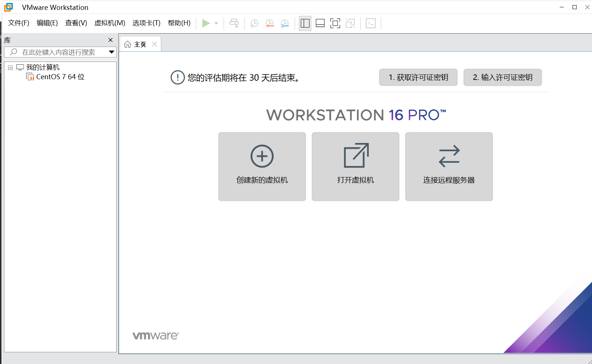Screen dimensions: 592x364
Task: Maximize the VMware Workstation window
Action: pyautogui.click(x=574, y=7)
